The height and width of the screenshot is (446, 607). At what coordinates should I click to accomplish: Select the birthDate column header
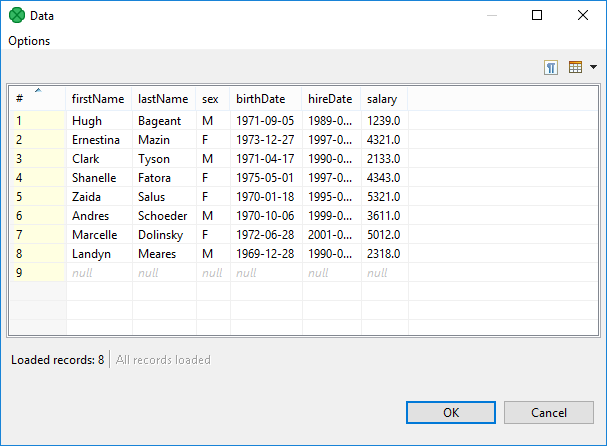(266, 99)
